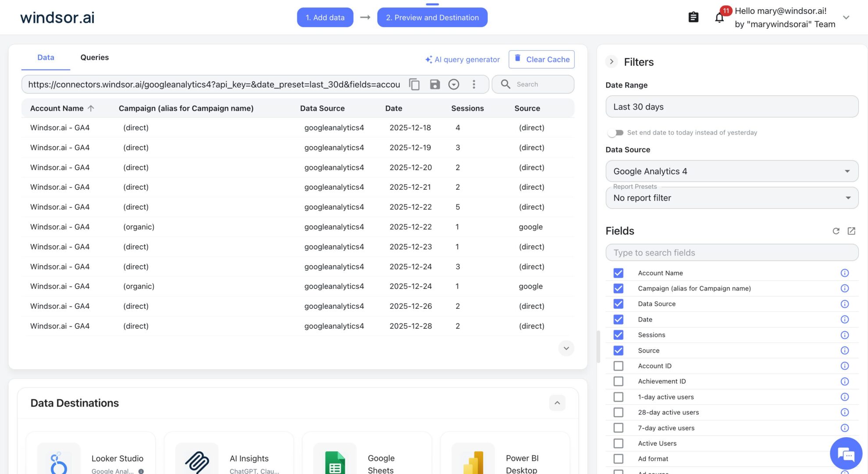This screenshot has width=868, height=474.
Task: Show info for 7-day active users field
Action: 845,428
